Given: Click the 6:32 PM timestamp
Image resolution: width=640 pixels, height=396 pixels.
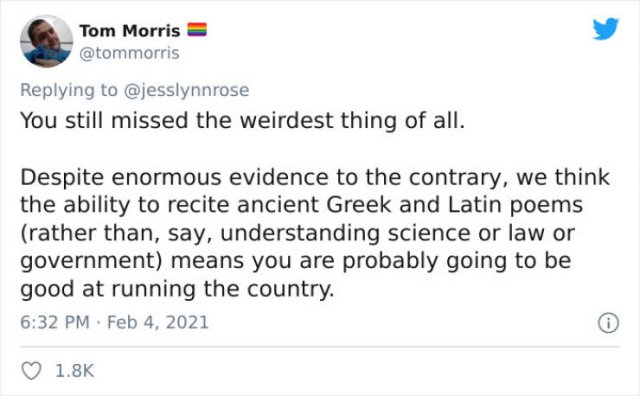Looking at the screenshot, I should click(x=55, y=322).
